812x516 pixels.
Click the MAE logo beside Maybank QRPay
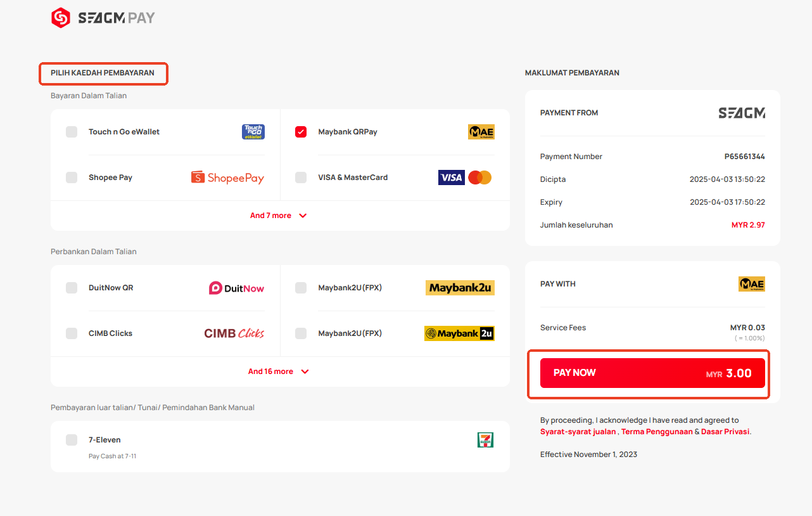click(x=481, y=132)
